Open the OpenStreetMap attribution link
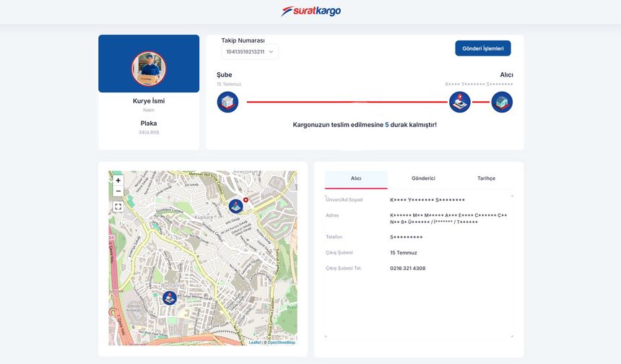 coord(281,342)
